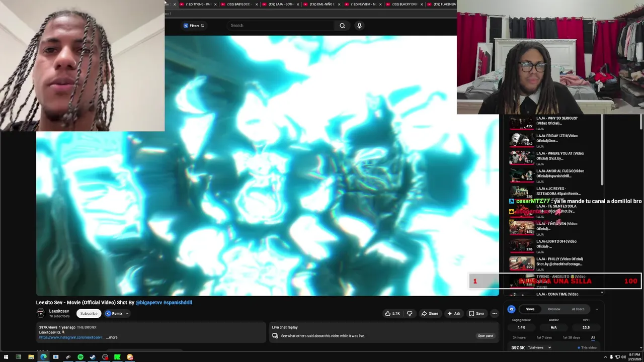Select the 24 hours time range

point(519,338)
